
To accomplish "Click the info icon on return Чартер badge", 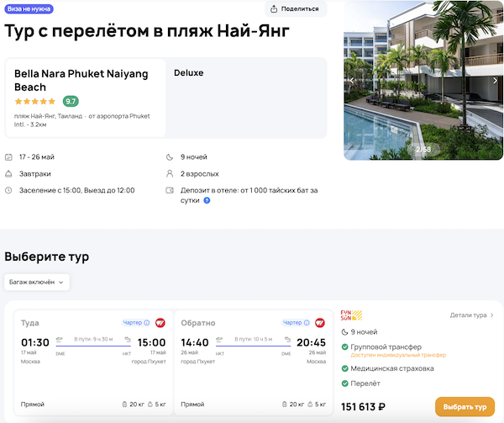I will click(307, 322).
